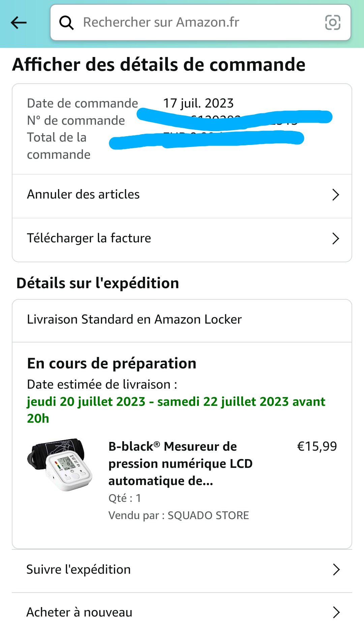
Task: Tap chevron beside Suivre l'expédition
Action: (336, 570)
